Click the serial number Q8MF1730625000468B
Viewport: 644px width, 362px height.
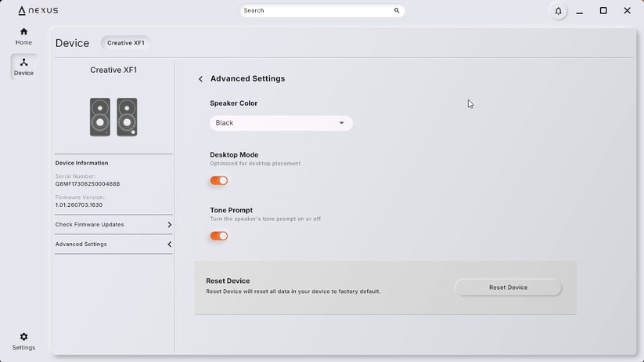pyautogui.click(x=88, y=184)
